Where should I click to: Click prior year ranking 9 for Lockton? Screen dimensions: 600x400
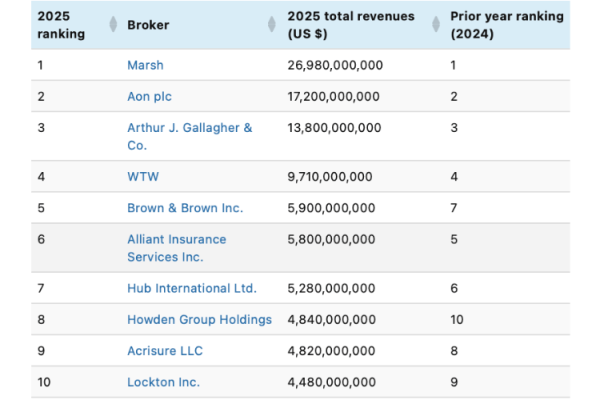454,382
